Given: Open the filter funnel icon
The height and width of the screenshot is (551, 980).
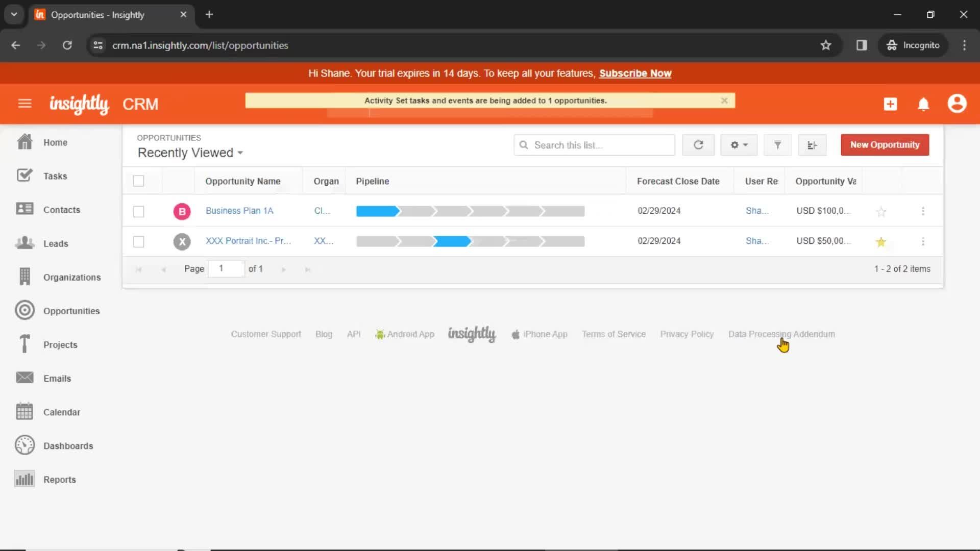Looking at the screenshot, I should click(777, 145).
